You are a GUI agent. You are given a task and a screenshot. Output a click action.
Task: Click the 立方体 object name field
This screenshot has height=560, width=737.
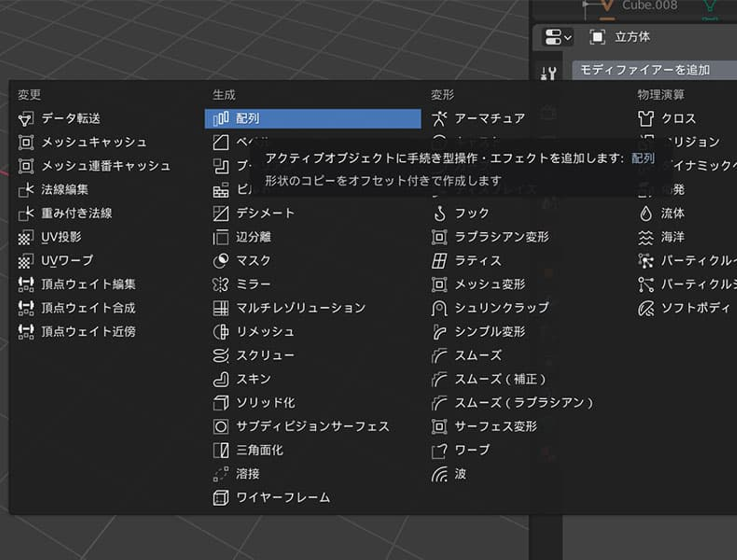(x=633, y=37)
